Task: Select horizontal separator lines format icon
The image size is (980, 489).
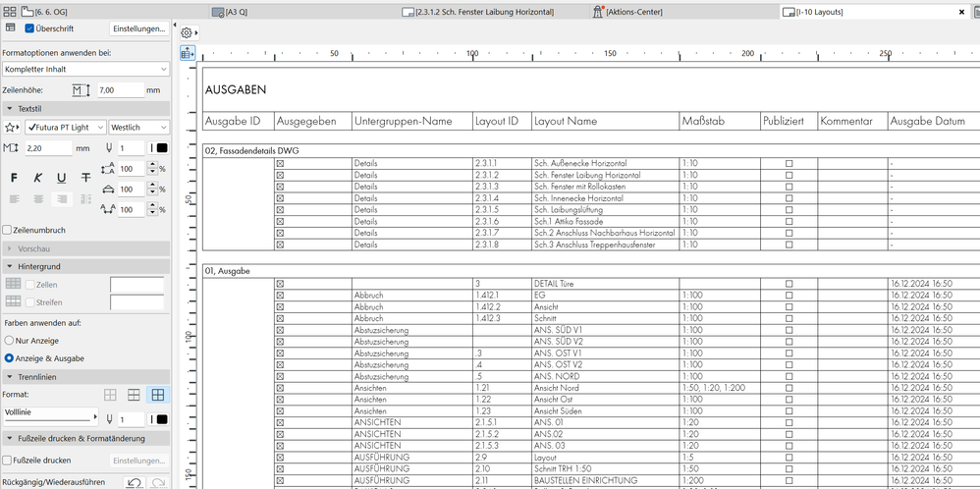Action: tap(134, 395)
